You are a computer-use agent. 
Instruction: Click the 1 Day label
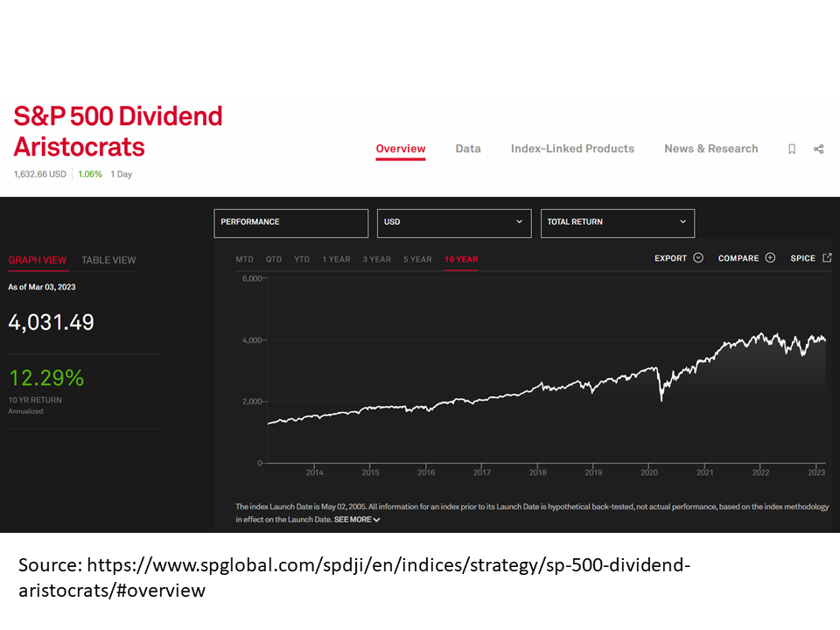tap(121, 174)
